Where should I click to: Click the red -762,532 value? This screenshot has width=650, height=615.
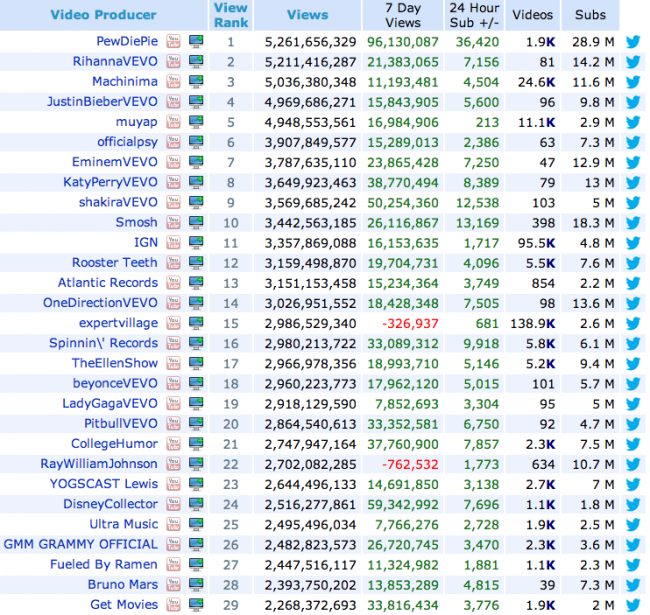point(410,465)
